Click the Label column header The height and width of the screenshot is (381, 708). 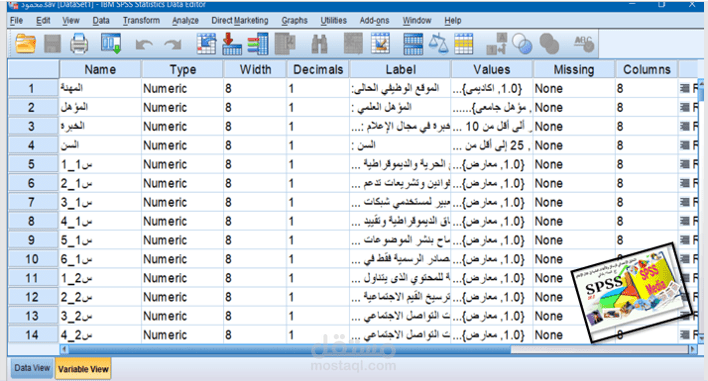pyautogui.click(x=401, y=70)
